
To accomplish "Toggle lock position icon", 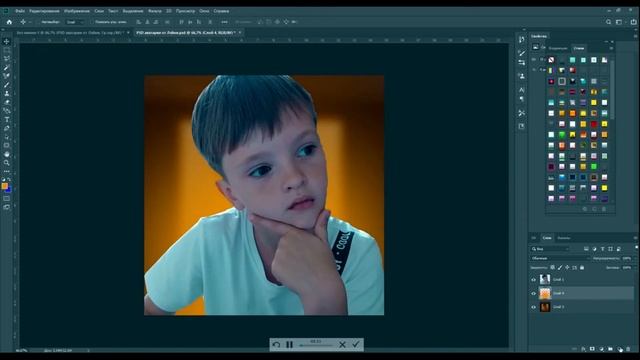I will (567, 268).
